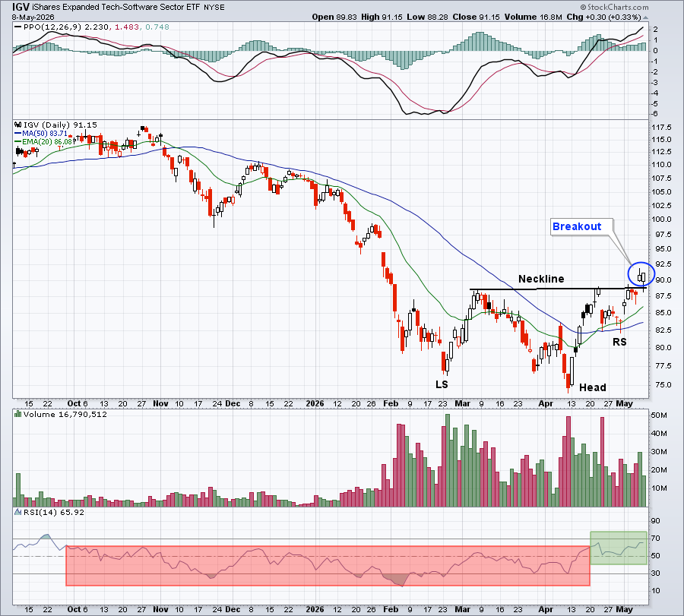This screenshot has width=684, height=616.
Task: Click the red 1.483 PPO signal value
Action: [127, 27]
